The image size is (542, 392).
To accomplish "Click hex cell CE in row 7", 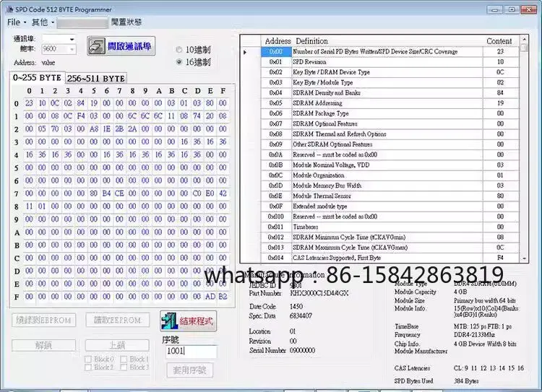I will tap(119, 193).
